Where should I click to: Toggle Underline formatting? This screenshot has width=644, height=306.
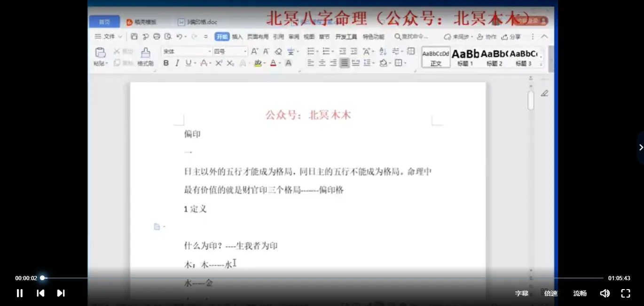pos(188,63)
